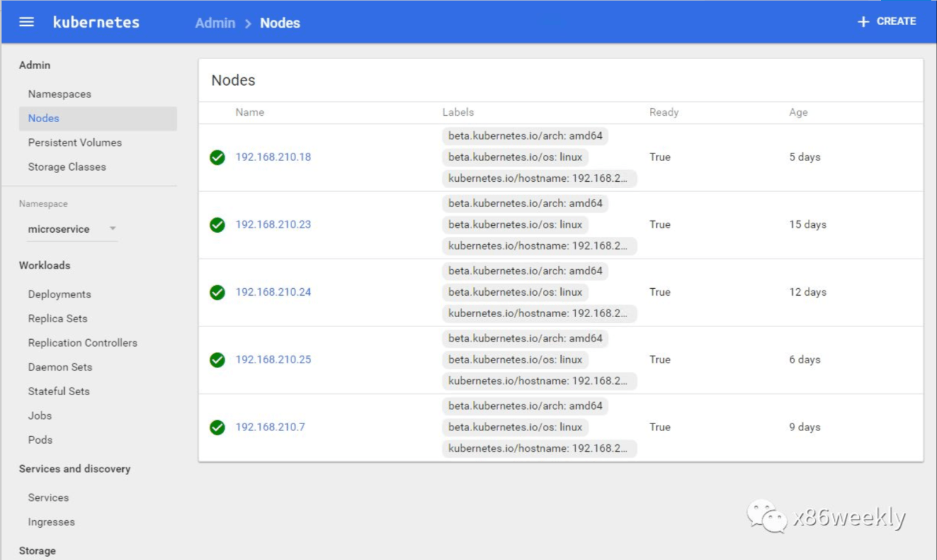The image size is (937, 560).
Task: Click the kubernetes logo text
Action: click(96, 22)
